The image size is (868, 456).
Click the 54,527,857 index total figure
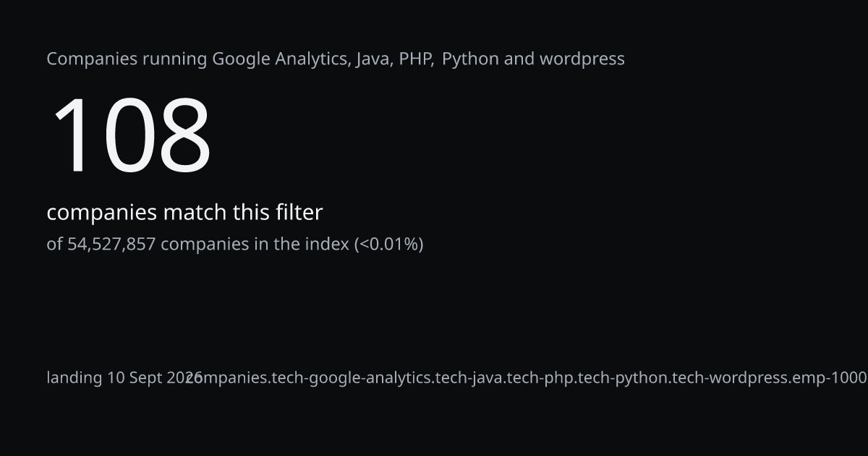click(111, 245)
